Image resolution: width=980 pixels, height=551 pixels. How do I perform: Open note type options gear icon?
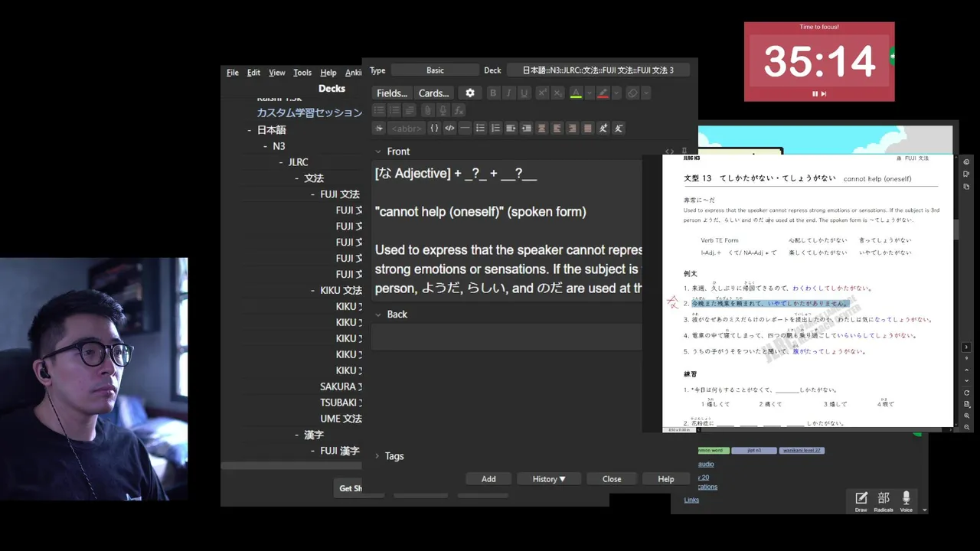pyautogui.click(x=469, y=93)
